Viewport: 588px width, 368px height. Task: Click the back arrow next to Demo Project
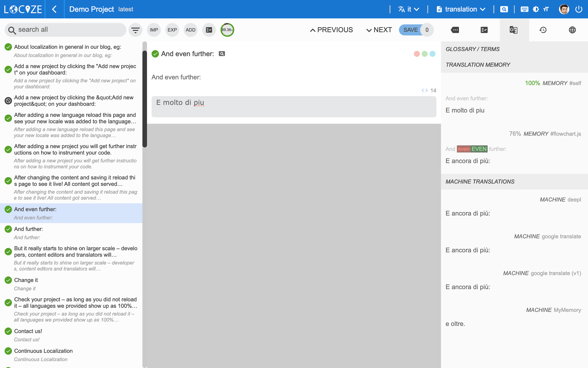pyautogui.click(x=54, y=9)
